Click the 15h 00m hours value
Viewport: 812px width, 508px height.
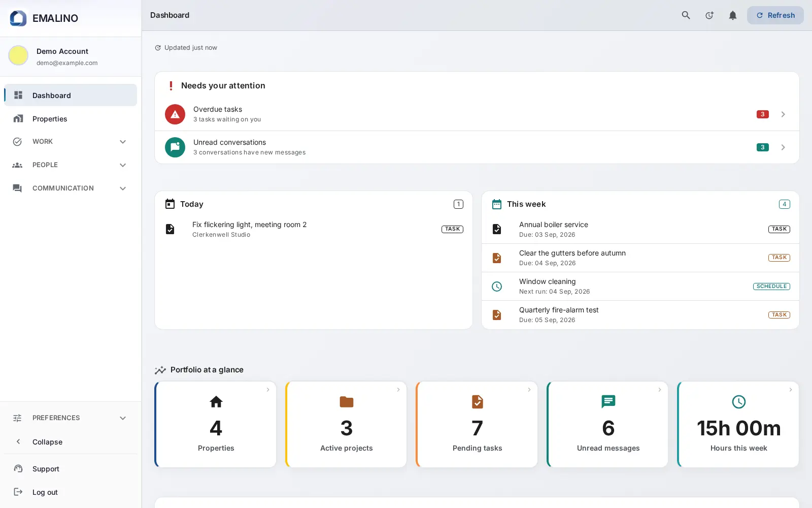point(739,428)
